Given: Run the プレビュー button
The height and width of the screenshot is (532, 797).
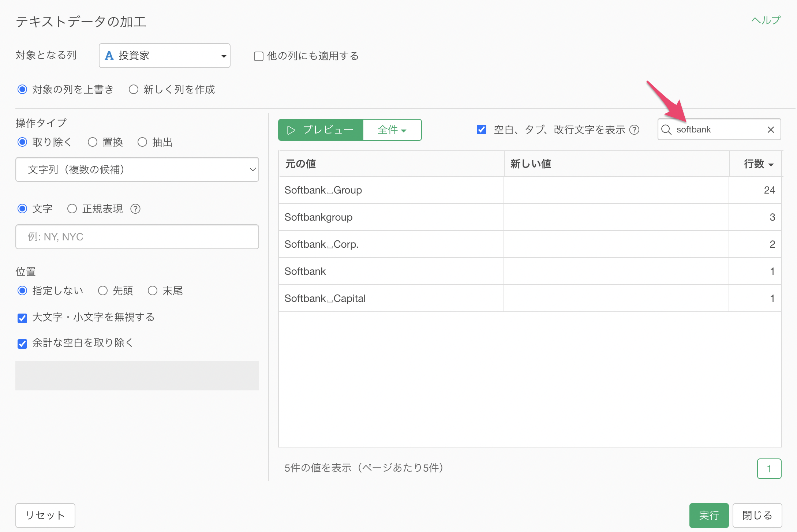Looking at the screenshot, I should click(x=321, y=130).
